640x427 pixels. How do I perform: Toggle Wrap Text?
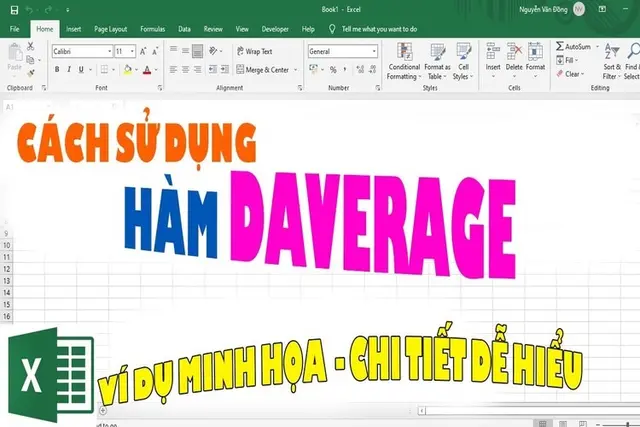click(254, 51)
